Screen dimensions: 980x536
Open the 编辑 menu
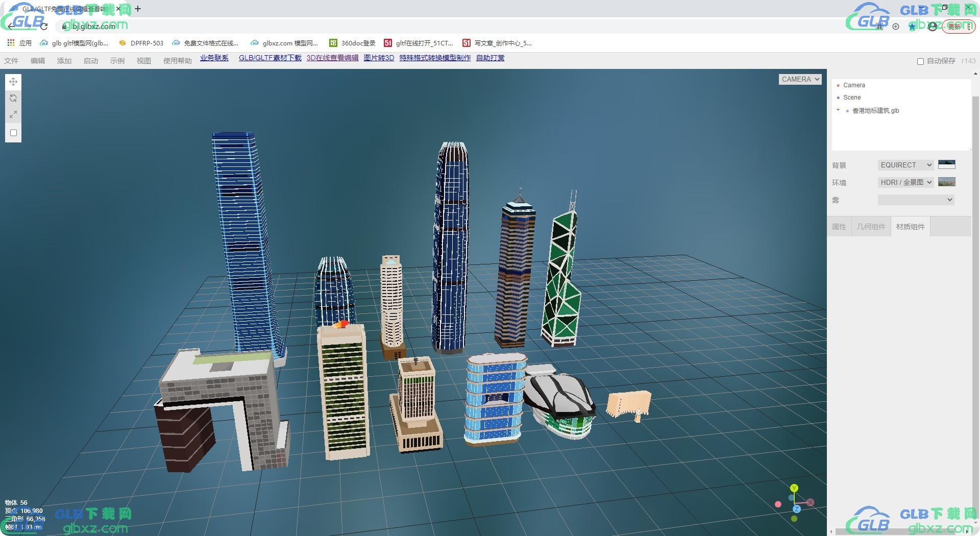click(x=38, y=61)
